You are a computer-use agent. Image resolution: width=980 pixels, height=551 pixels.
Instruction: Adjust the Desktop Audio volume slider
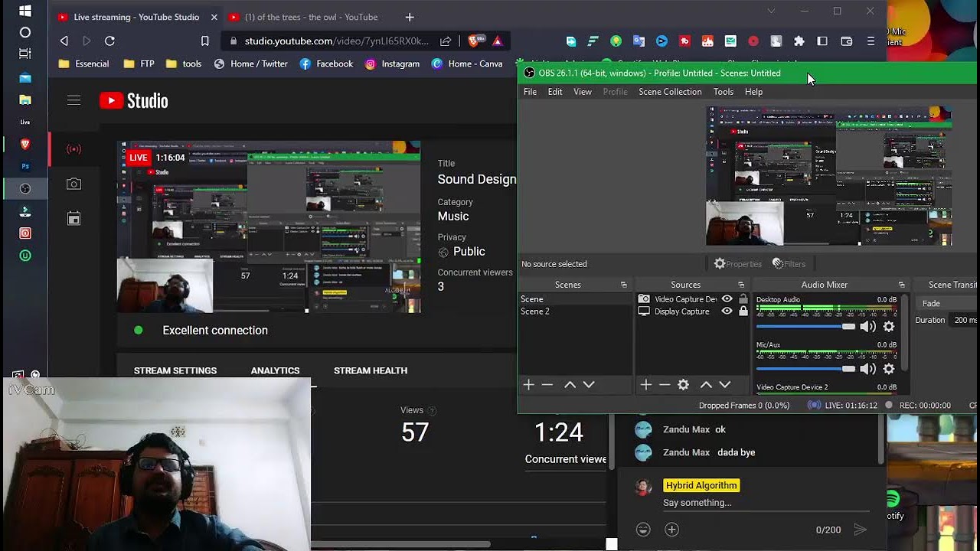coord(805,327)
